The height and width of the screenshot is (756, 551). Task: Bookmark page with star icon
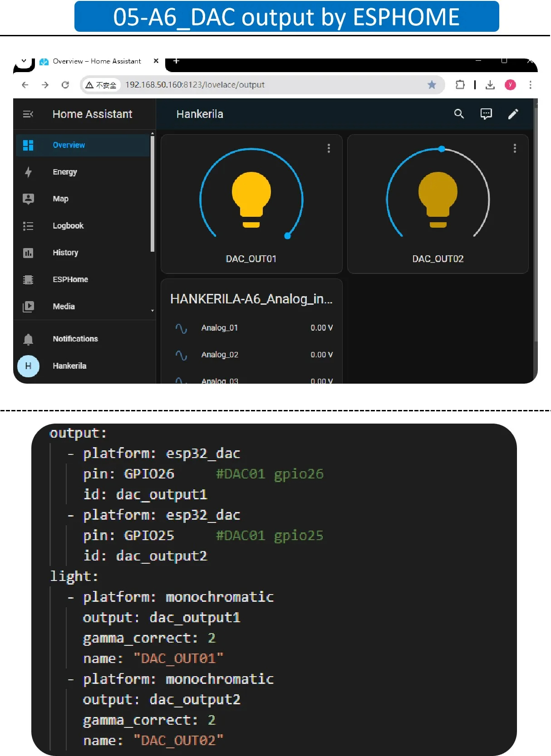tap(432, 85)
